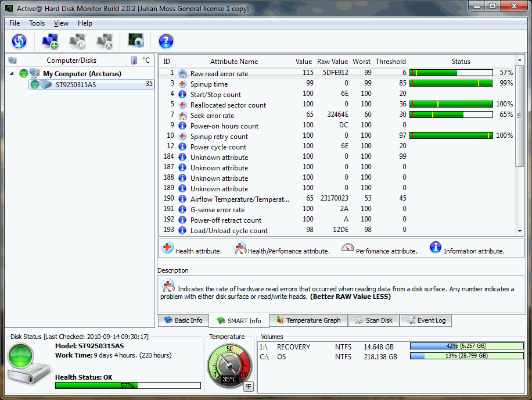
Task: Click raw value 5DFE912
Action: [335, 73]
